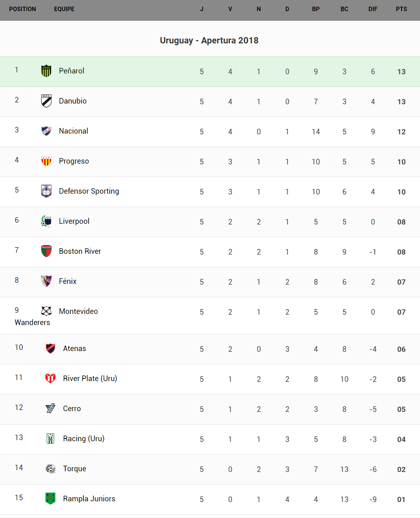
Task: Click the Progreso team badge
Action: coord(46,161)
